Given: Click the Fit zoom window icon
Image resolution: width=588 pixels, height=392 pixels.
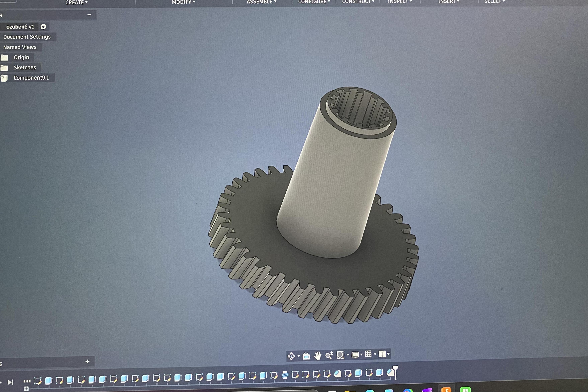Looking at the screenshot, I should (x=340, y=355).
